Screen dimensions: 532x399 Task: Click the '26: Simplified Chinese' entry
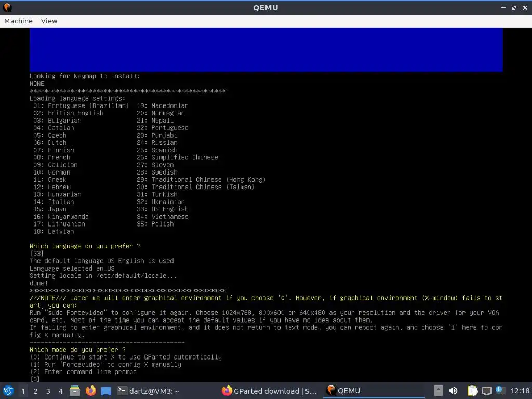178,157
